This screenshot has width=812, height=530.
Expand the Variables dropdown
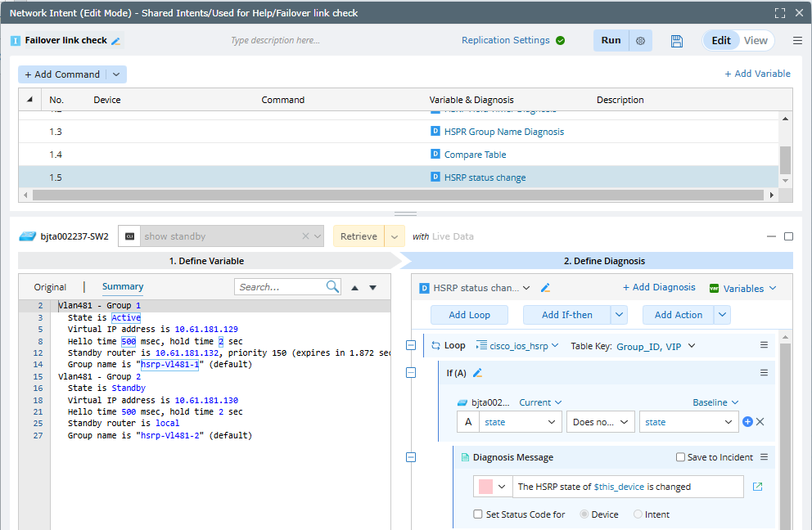pos(742,288)
